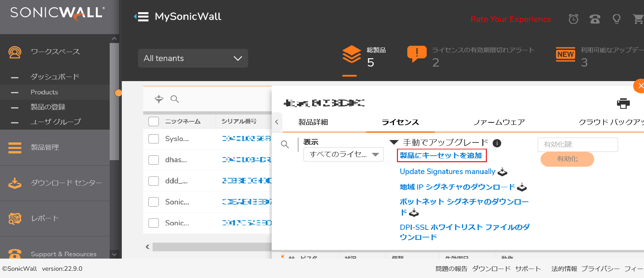Open ユーザ グループ in the sidebar
Screen dimensions: 644x278
(55, 122)
